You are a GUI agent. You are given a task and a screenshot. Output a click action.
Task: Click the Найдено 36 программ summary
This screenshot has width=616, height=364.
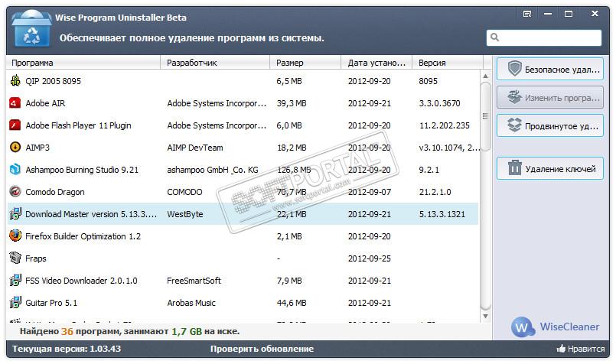[x=129, y=331]
